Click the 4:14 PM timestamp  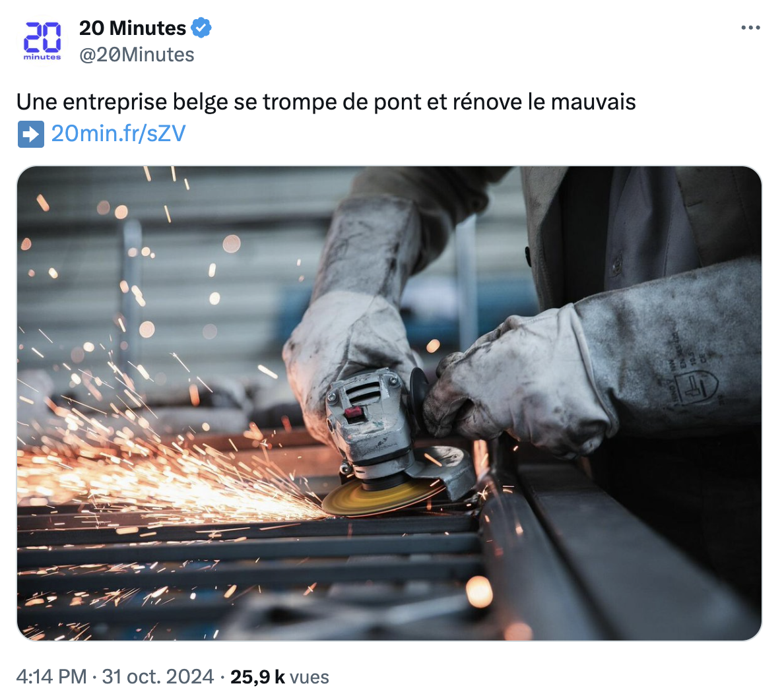pos(51,676)
